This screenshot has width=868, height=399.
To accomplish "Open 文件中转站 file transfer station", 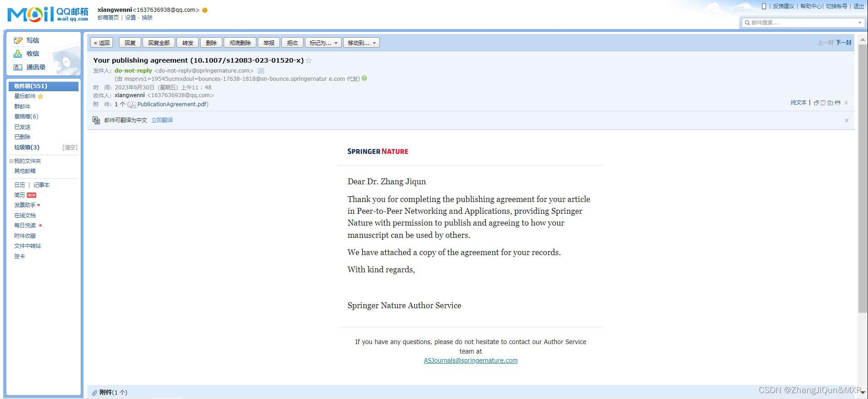I will point(27,246).
